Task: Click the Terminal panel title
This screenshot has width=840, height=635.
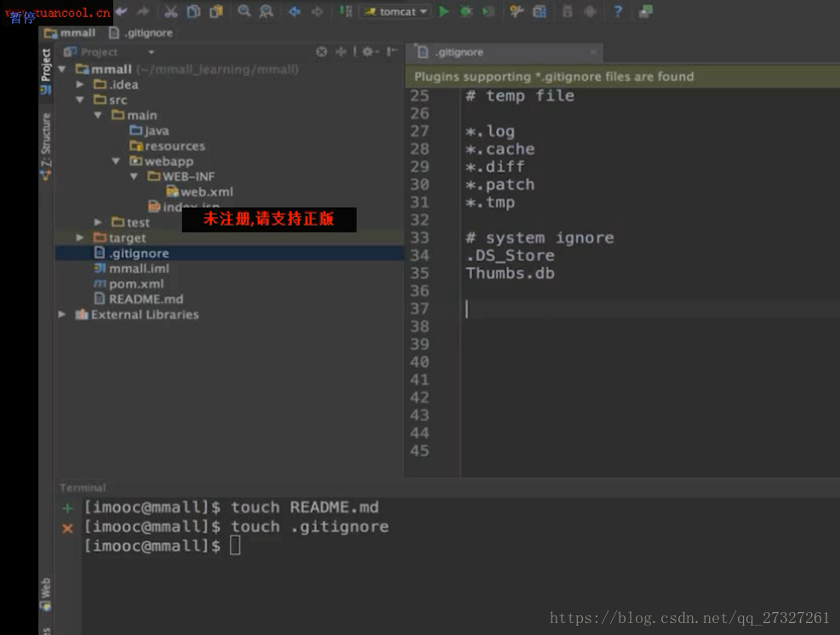Action: 83,488
